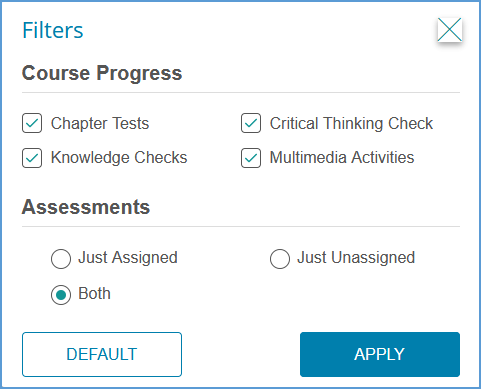
Task: Reset filters with the DEFAULT button
Action: [x=102, y=354]
